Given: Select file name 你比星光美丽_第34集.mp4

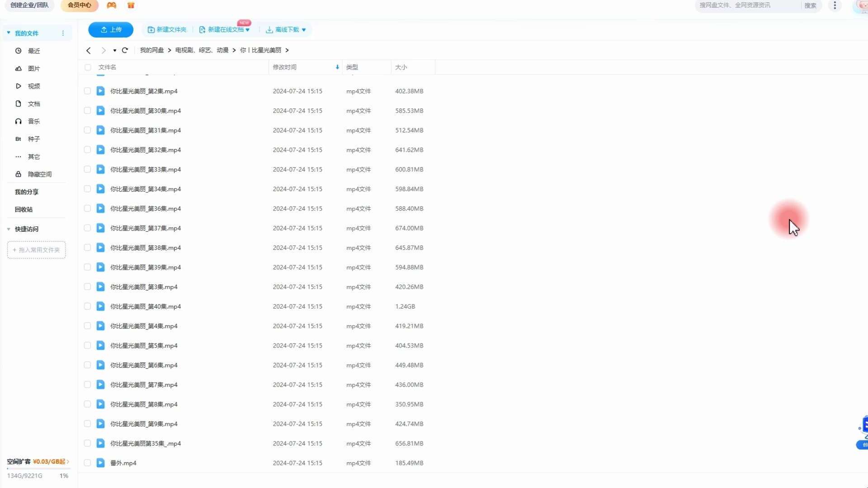Looking at the screenshot, I should click(146, 189).
